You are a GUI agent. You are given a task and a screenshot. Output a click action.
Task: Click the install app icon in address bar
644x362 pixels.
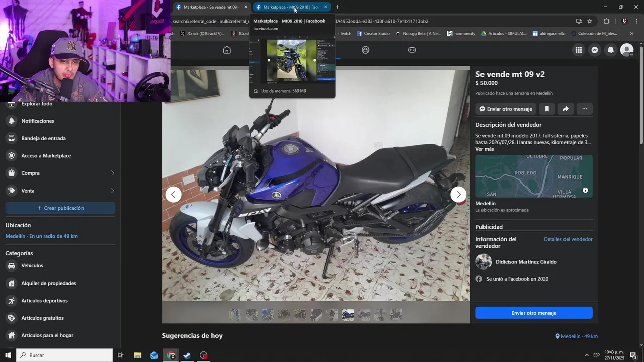click(579, 21)
